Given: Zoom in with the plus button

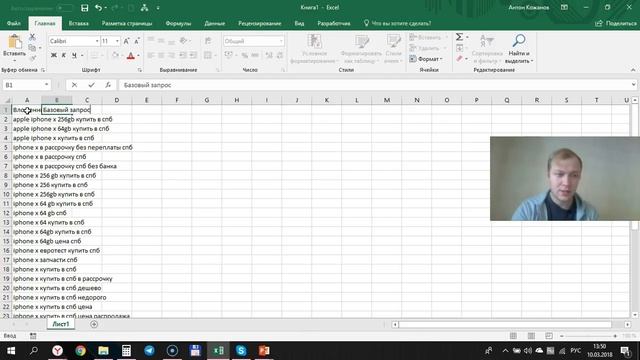Looking at the screenshot, I should click(x=615, y=336).
